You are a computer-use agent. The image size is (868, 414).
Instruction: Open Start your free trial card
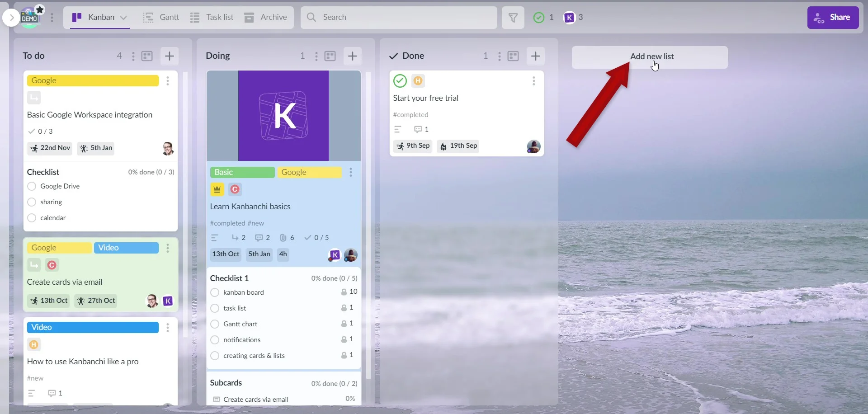point(426,98)
